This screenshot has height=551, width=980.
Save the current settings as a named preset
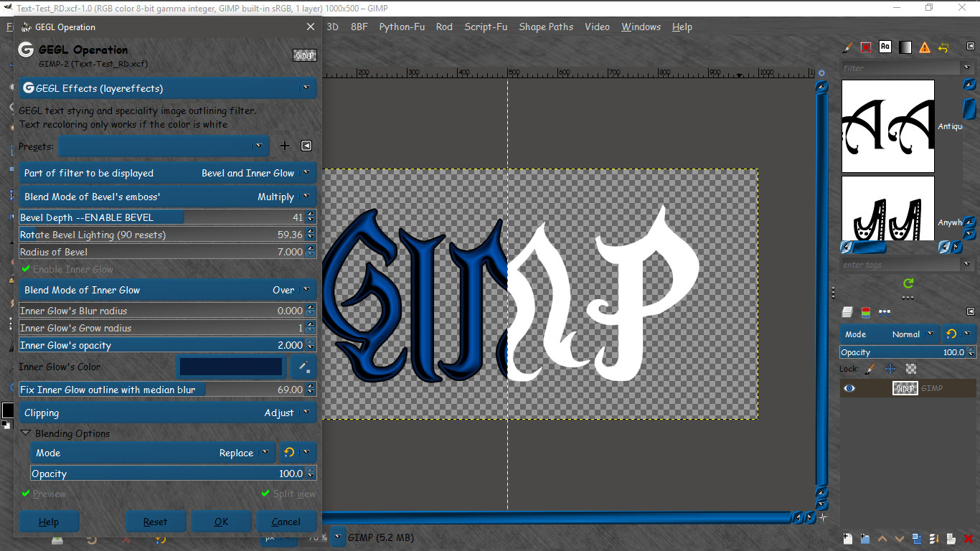pos(285,146)
